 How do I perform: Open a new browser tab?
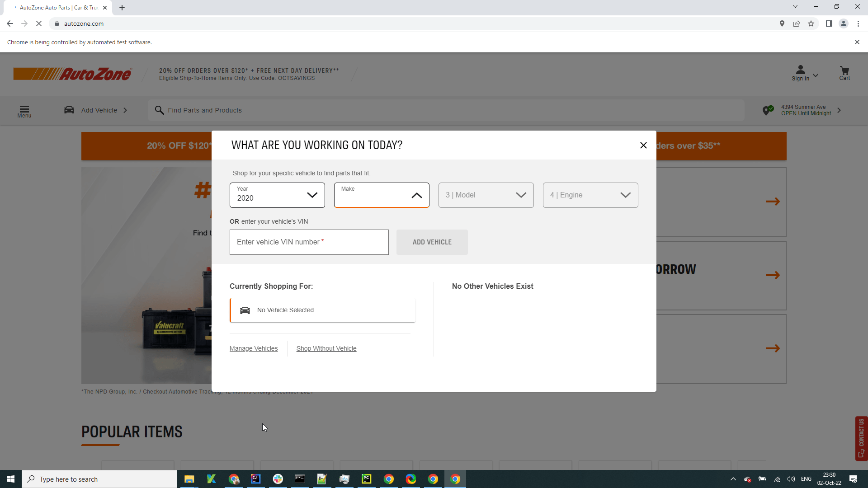122,8
